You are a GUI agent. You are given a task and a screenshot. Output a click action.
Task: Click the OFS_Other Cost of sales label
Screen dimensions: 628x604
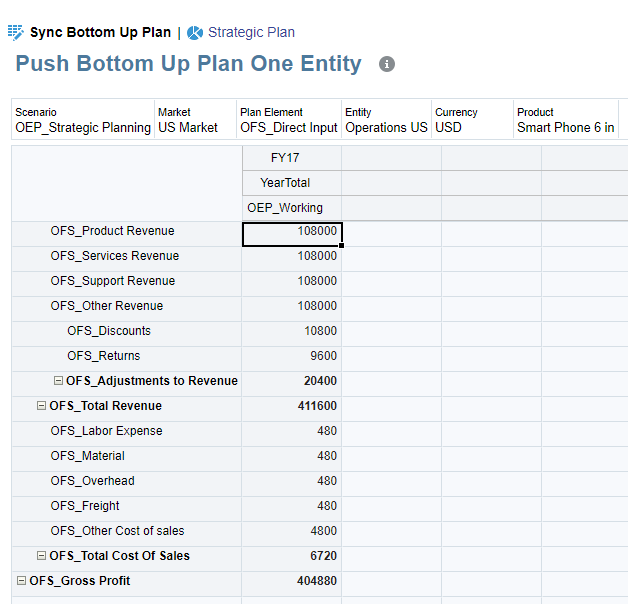117,531
